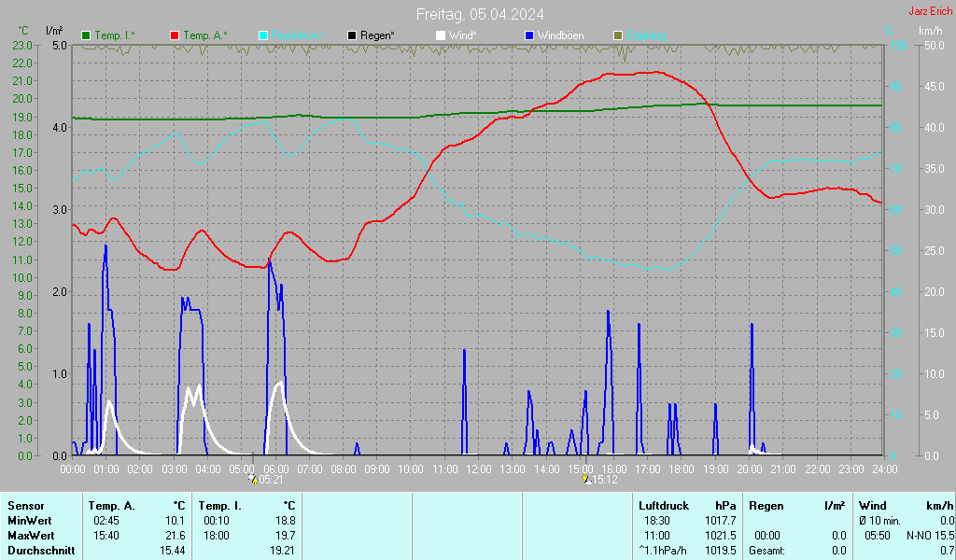Click the '0.7' average wind value
Viewport: 956px width, 560px height.
pyautogui.click(x=947, y=551)
